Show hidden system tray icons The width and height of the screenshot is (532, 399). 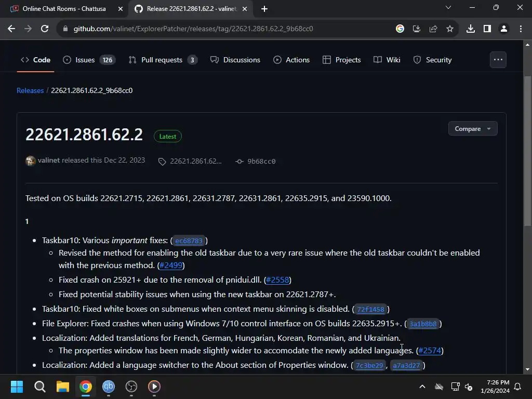422,387
